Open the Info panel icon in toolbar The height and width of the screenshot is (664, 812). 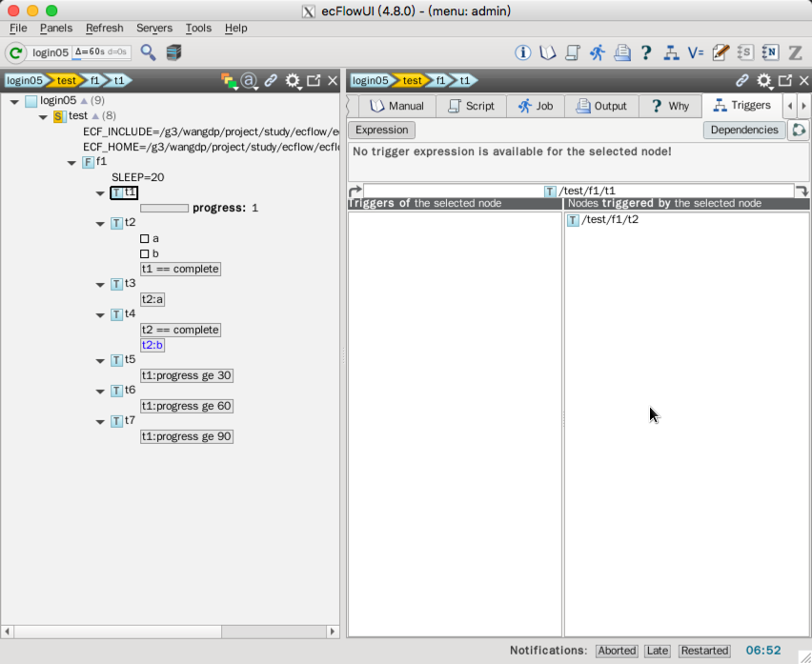(x=523, y=52)
